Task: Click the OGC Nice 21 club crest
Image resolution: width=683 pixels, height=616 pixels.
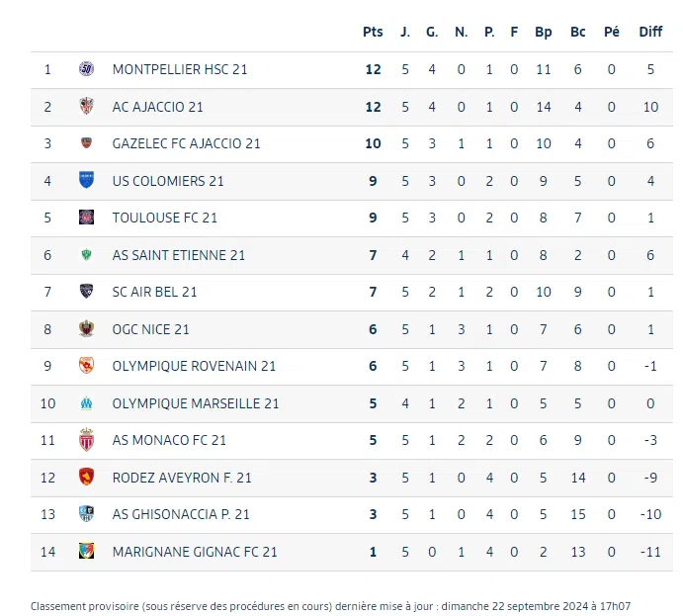Action: tap(86, 329)
